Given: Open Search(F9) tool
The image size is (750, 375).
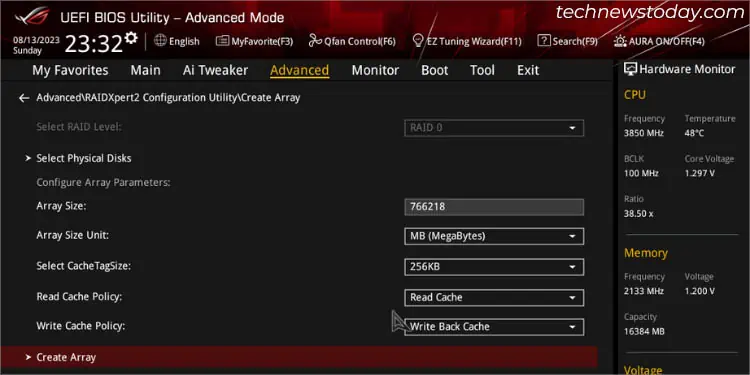Looking at the screenshot, I should pos(567,42).
